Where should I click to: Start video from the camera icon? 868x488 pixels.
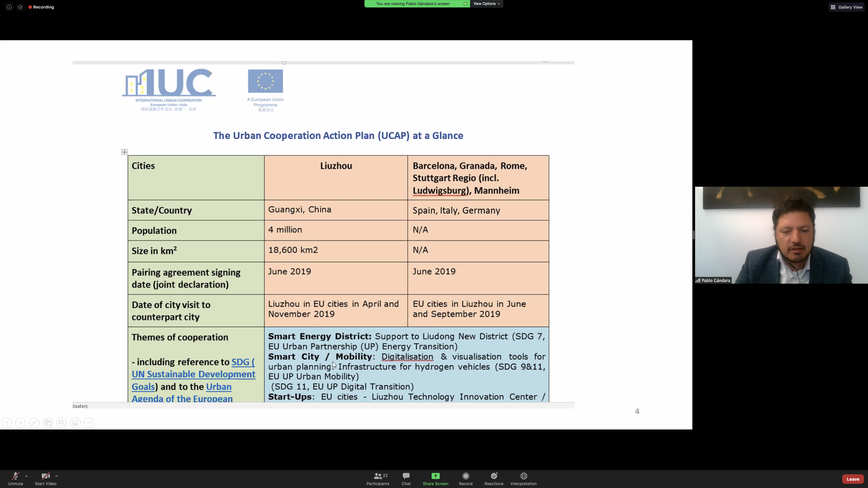(45, 479)
